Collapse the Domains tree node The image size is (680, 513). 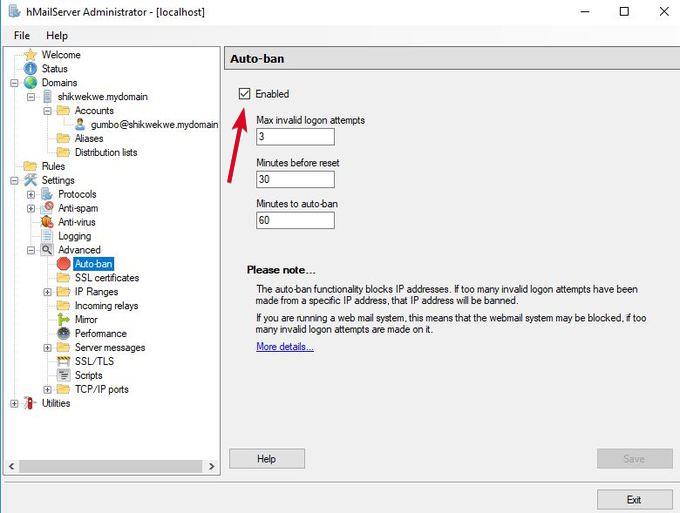[14, 83]
